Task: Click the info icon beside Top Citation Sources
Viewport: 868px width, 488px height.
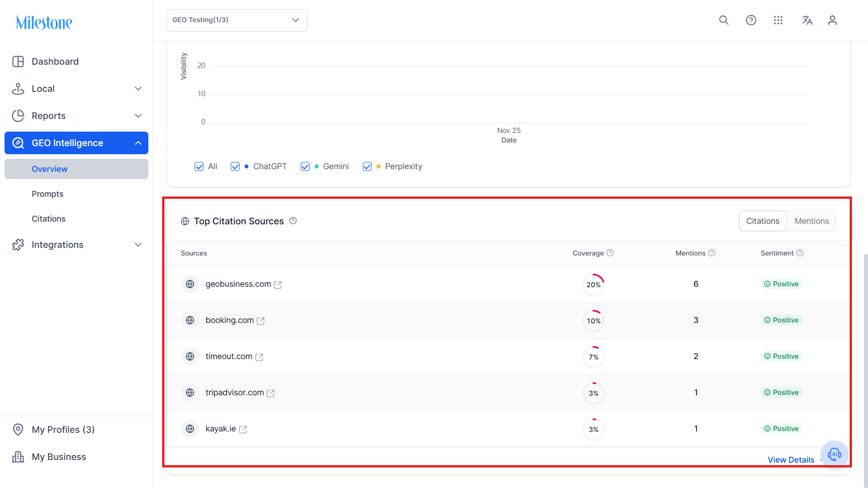Action: coord(293,221)
